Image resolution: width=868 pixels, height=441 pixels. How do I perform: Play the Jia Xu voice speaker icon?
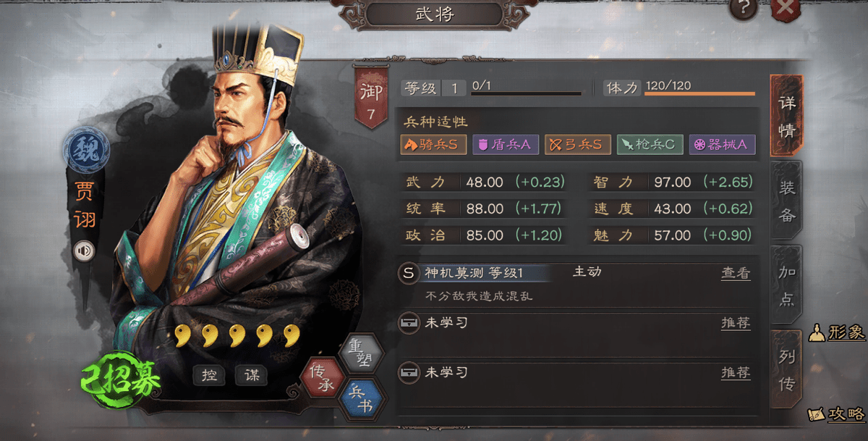coord(84,251)
